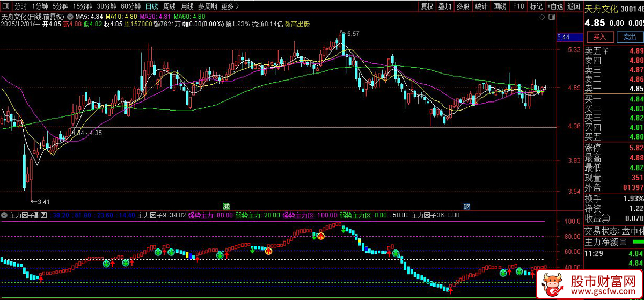Image resolution: width=644 pixels, height=300 pixels.
Task: Click the 画线 drawing tool
Action: 500,6
